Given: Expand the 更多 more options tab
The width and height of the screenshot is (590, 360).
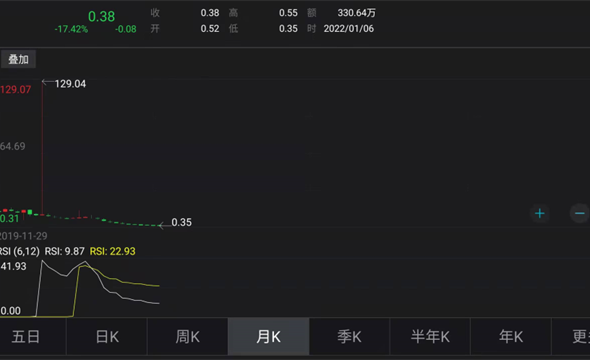Looking at the screenshot, I should (571, 337).
